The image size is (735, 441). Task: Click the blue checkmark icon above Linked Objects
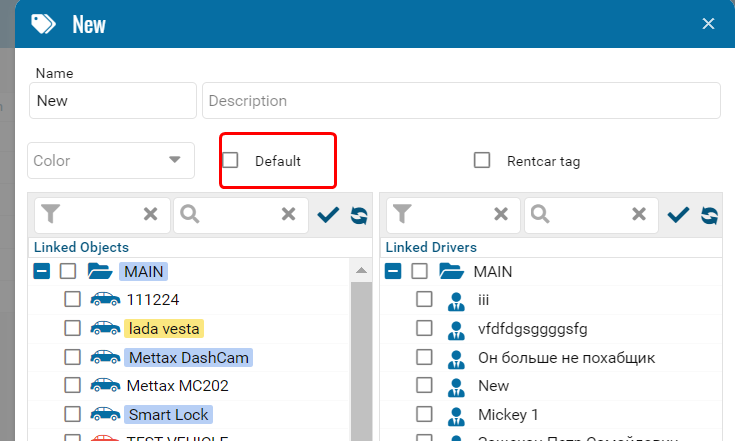tap(328, 214)
